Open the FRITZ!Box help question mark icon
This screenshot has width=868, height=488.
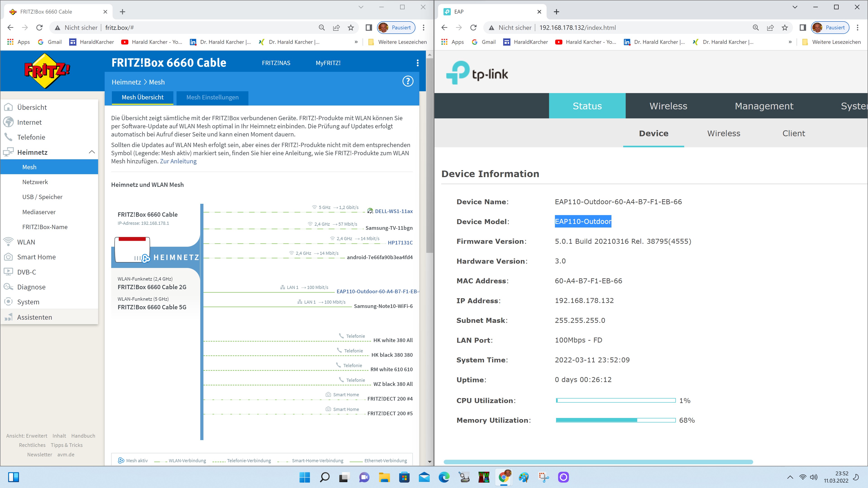coord(408,81)
